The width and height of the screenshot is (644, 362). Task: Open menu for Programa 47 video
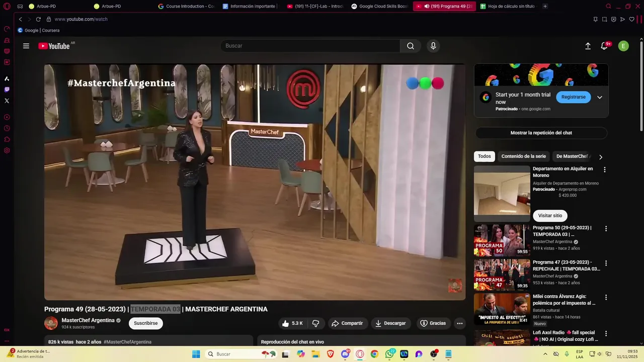[606, 263]
